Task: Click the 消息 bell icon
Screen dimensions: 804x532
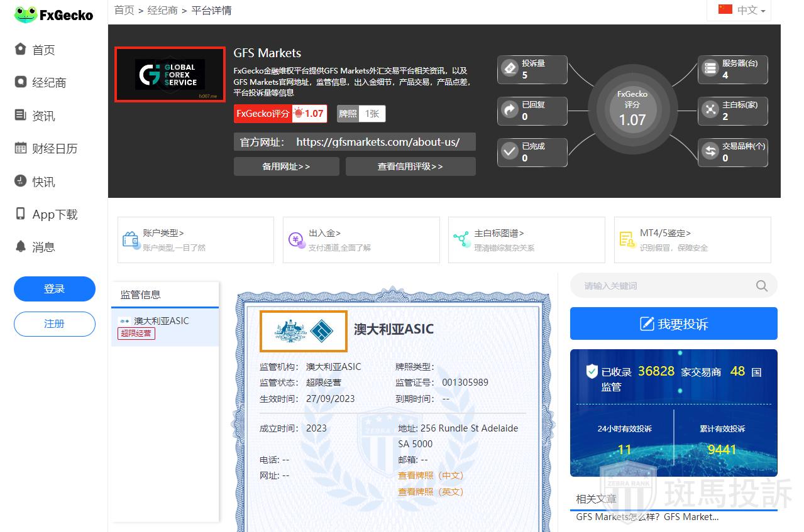Action: (21, 247)
